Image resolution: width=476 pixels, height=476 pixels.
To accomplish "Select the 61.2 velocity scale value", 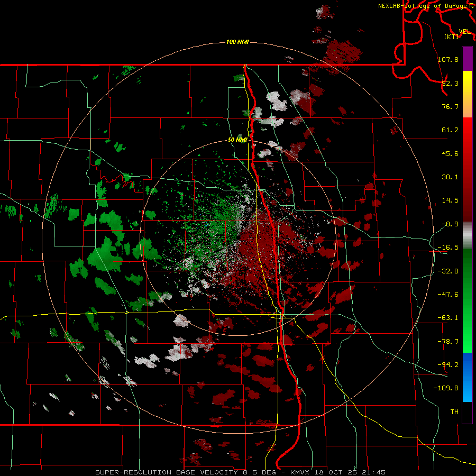I will 450,130.
